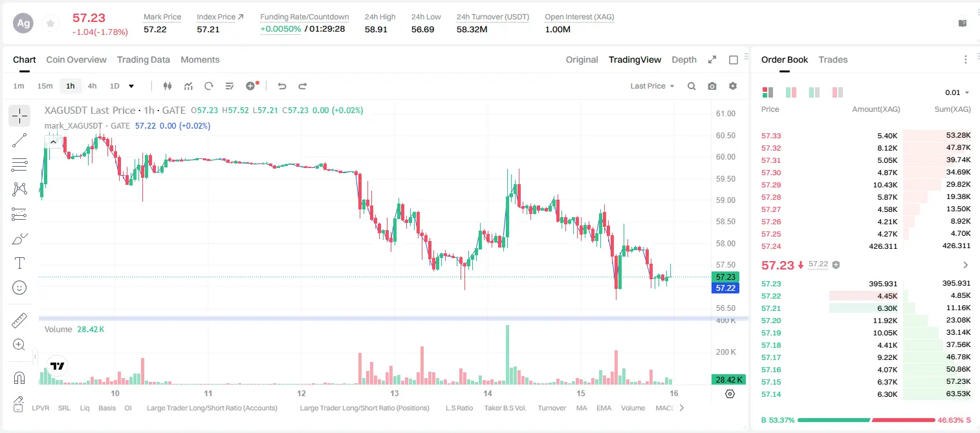
Task: Click the pane divider above Volume
Action: [x=393, y=318]
